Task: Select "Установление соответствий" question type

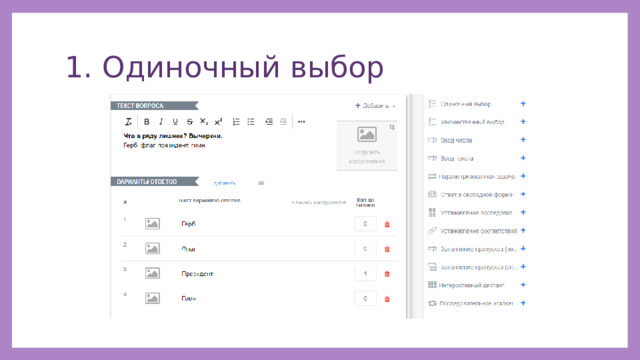Action: (478, 231)
